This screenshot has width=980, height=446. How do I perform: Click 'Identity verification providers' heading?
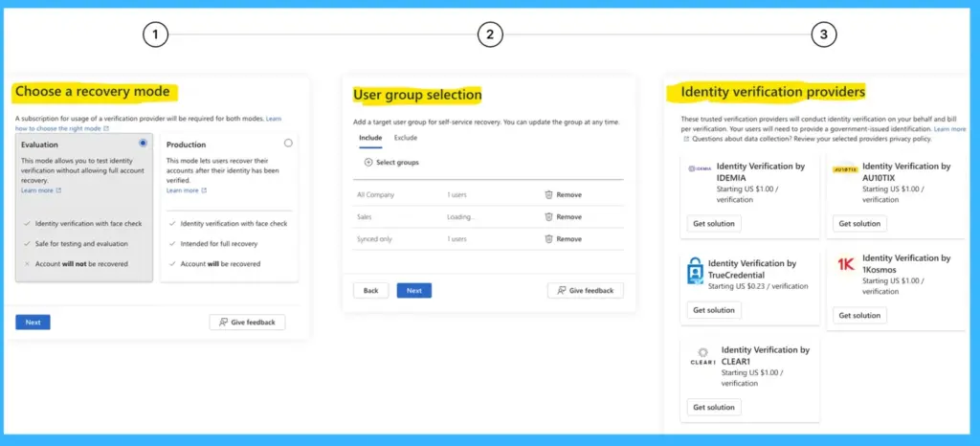pyautogui.click(x=773, y=92)
